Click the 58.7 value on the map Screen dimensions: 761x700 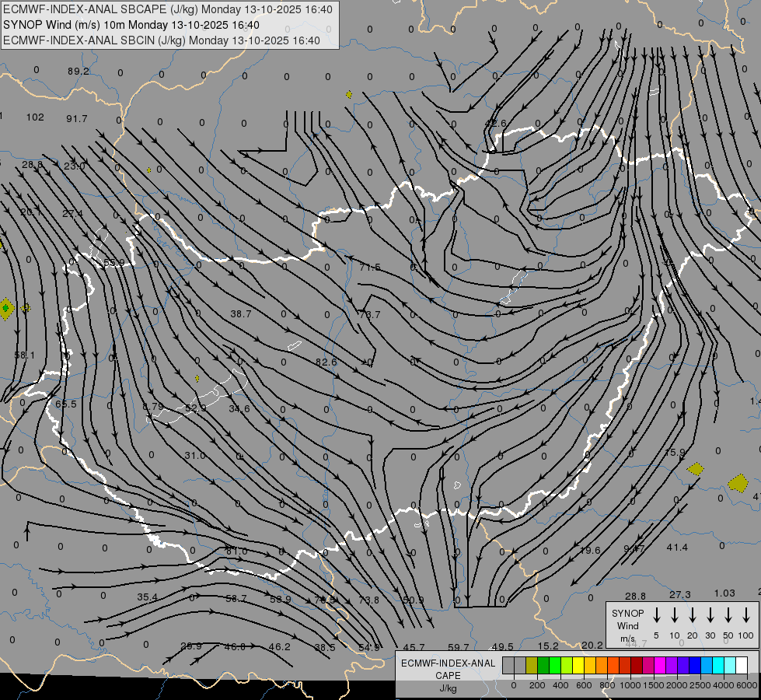[x=236, y=598]
